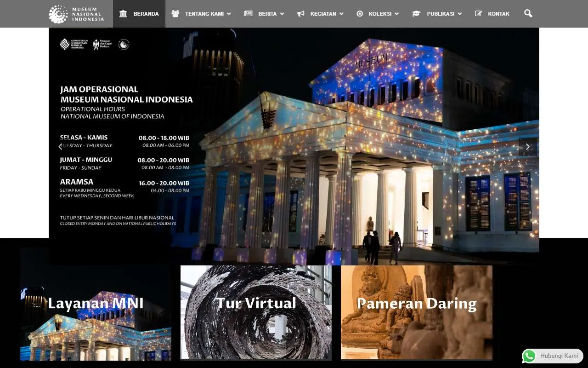588x368 pixels.
Task: Open the Pameran Daring card
Action: coord(417,312)
